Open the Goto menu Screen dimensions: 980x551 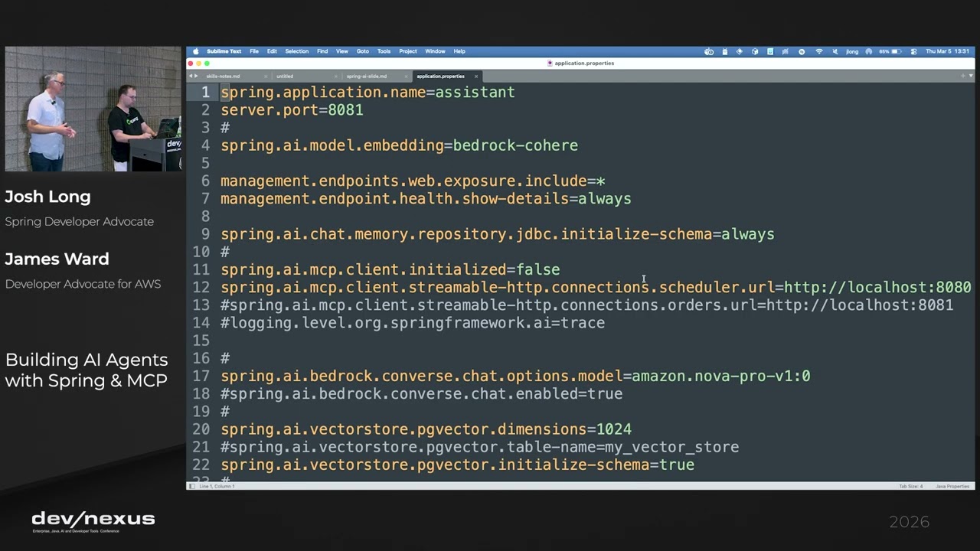tap(363, 51)
